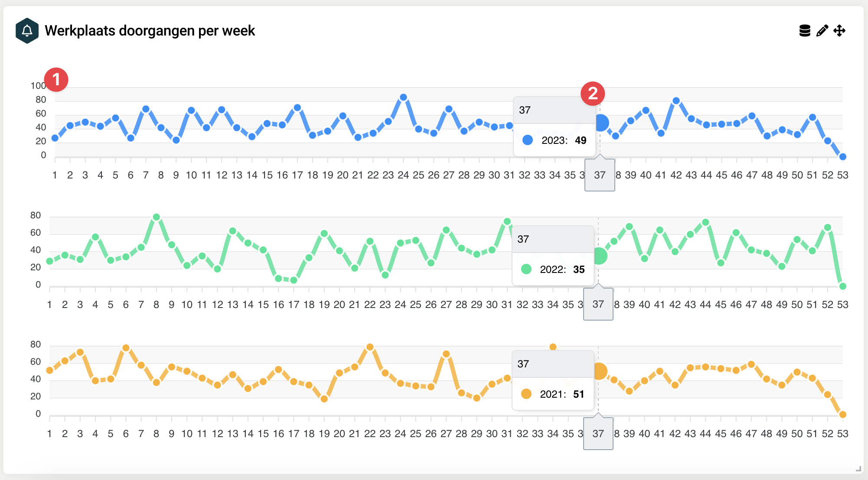
Task: Click the orange 2021 legend dot in tooltip
Action: [x=526, y=394]
